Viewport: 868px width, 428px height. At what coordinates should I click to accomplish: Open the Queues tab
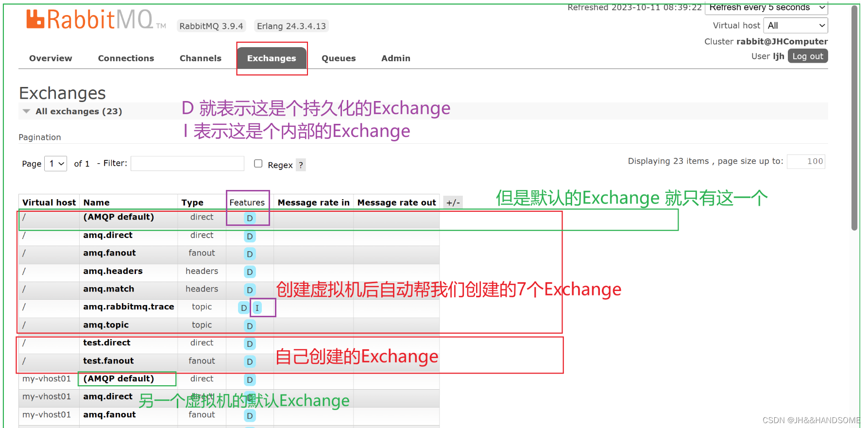[339, 58]
